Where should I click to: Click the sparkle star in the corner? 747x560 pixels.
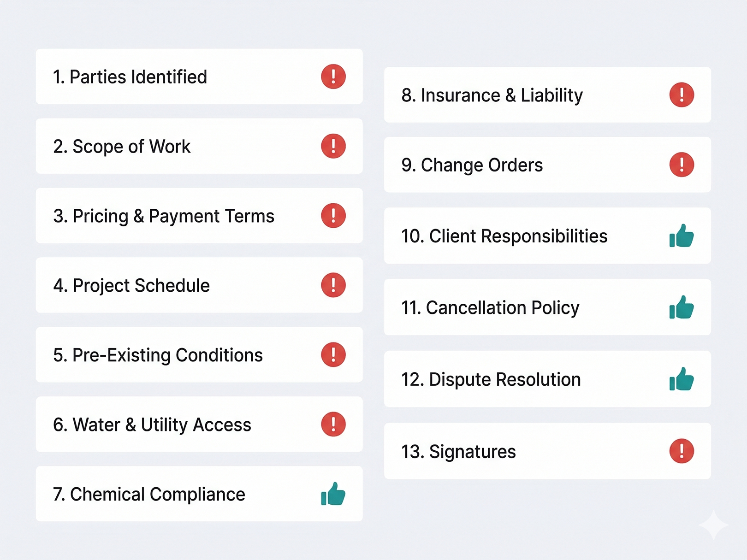713,525
